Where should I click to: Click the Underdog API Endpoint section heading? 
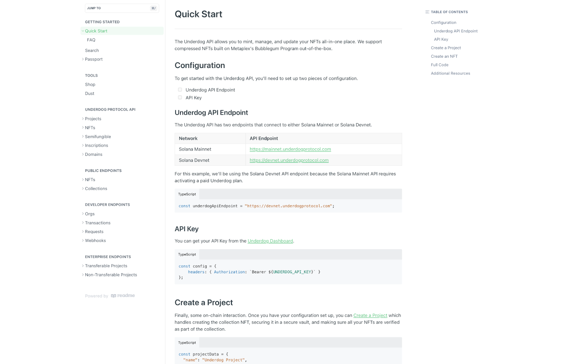click(x=211, y=113)
